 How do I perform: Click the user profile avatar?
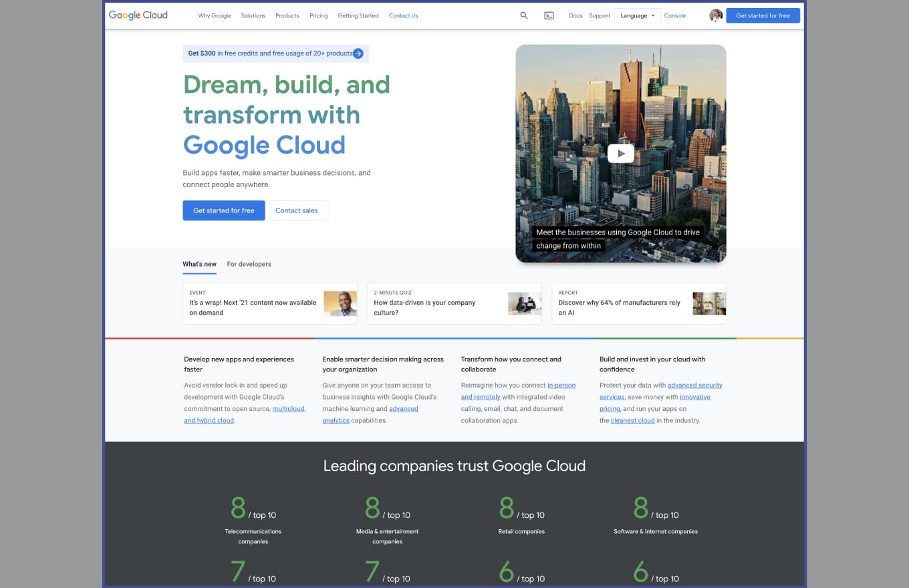tap(716, 15)
